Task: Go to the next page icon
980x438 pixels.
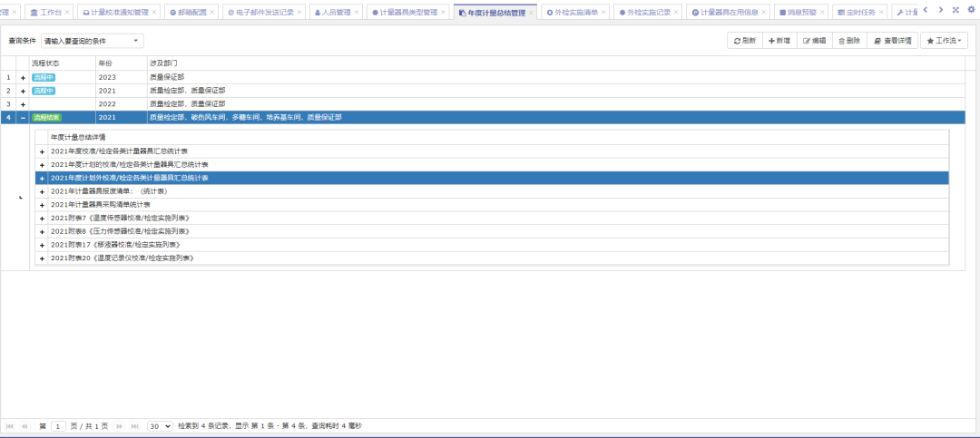Action: [120, 426]
